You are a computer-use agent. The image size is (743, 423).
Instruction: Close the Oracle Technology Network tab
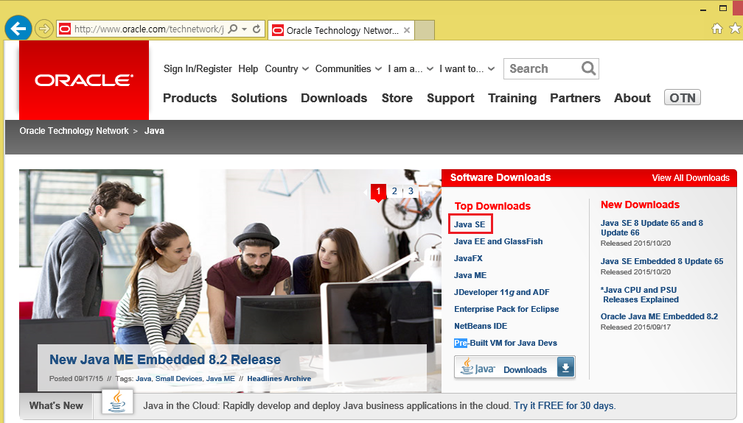[x=407, y=30]
